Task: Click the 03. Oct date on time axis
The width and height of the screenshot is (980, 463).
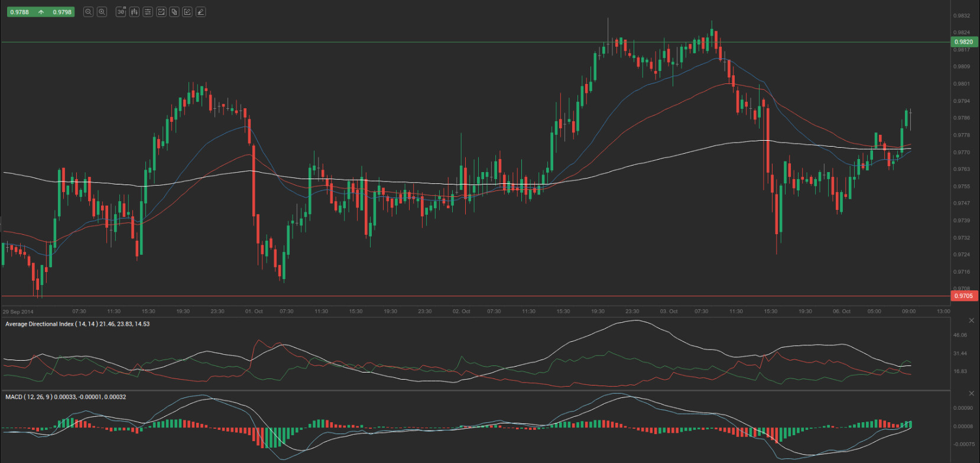Action: coord(669,311)
